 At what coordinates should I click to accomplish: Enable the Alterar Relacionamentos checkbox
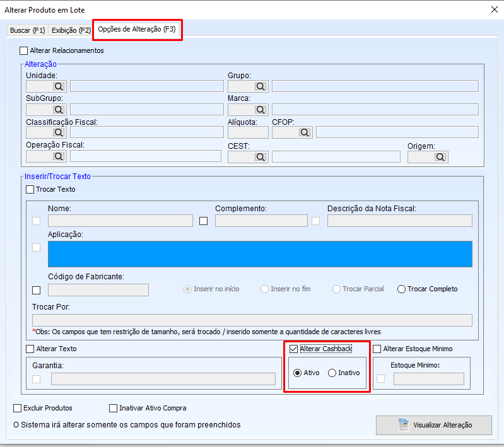point(24,50)
